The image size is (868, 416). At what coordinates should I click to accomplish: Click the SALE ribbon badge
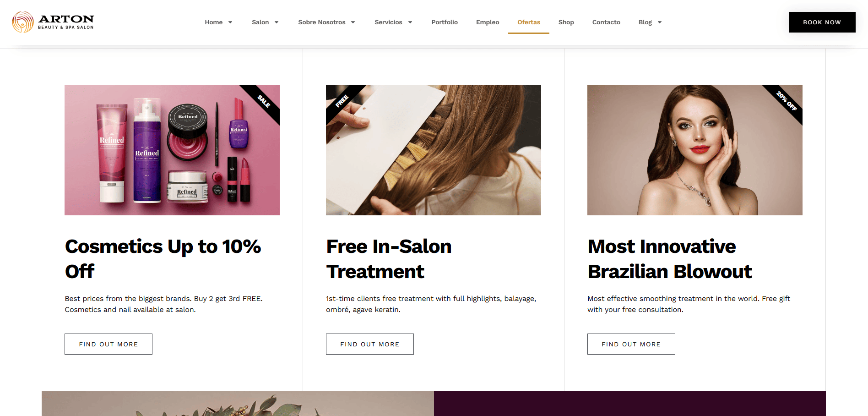263,101
